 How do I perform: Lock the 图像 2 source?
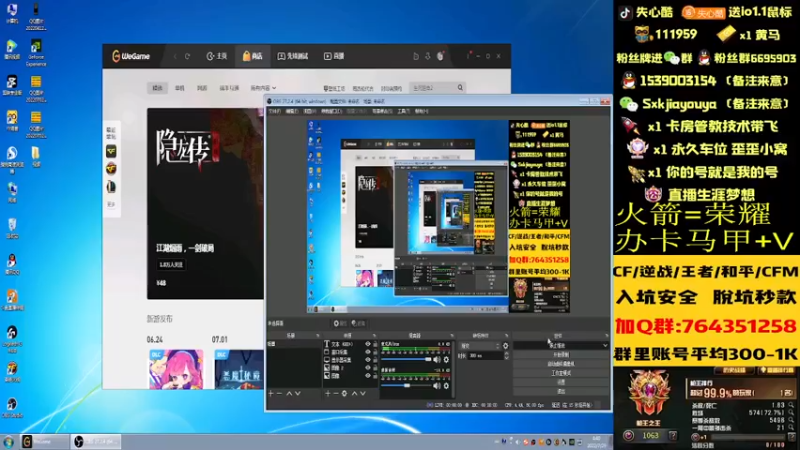point(375,368)
